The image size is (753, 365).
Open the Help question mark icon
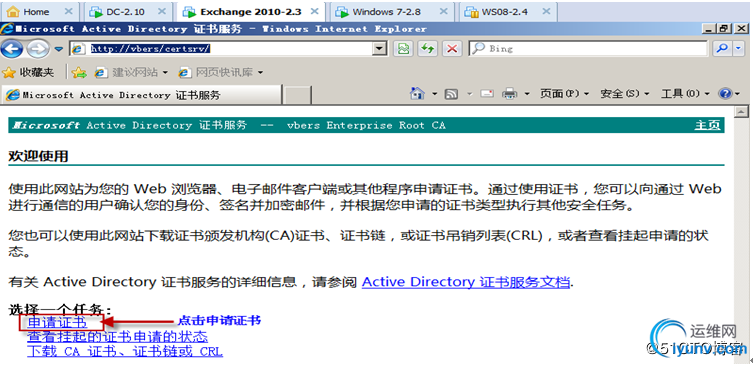pos(729,94)
